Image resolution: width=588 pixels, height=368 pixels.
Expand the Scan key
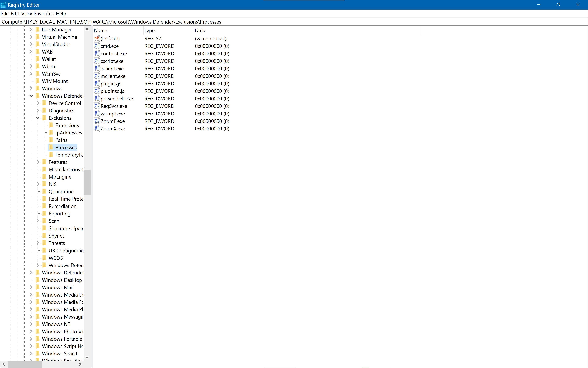tap(38, 221)
